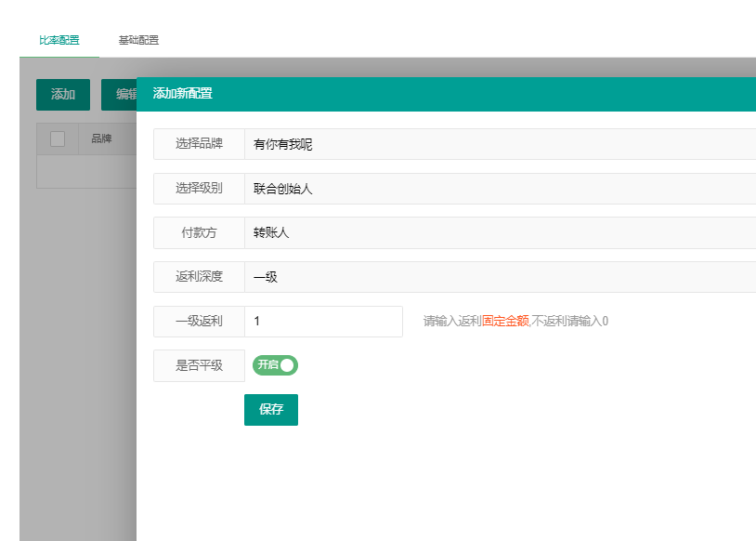Open the brand dropdown showing 有你有我呢
The width and height of the screenshot is (756, 541).
(500, 144)
